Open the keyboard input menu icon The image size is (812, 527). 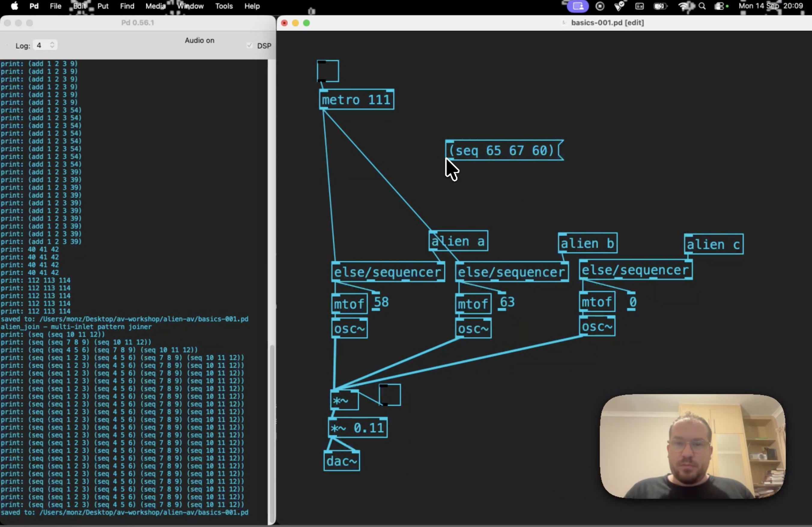640,6
